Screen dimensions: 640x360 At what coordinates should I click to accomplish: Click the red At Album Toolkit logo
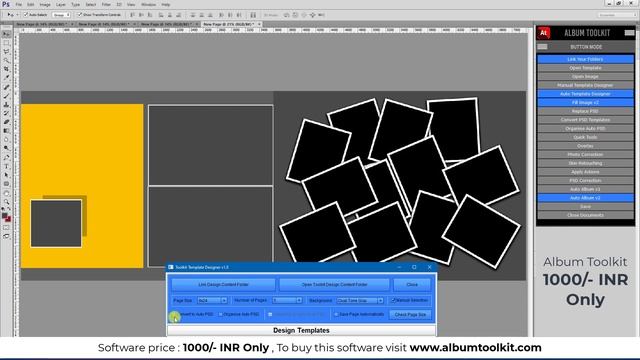[544, 33]
